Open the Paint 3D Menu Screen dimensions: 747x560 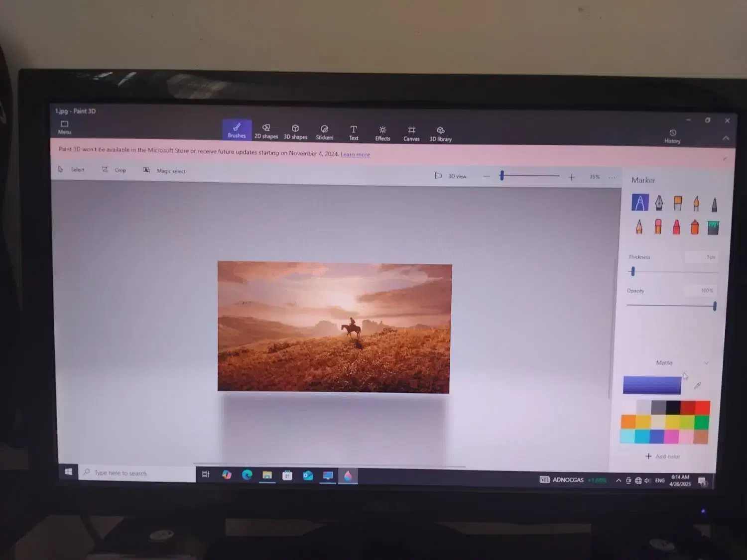[x=65, y=127]
